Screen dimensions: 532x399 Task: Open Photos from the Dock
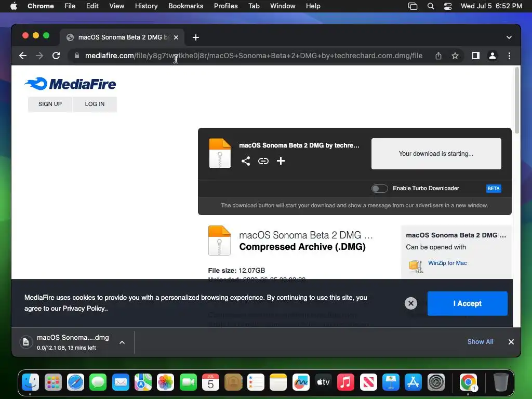point(165,382)
